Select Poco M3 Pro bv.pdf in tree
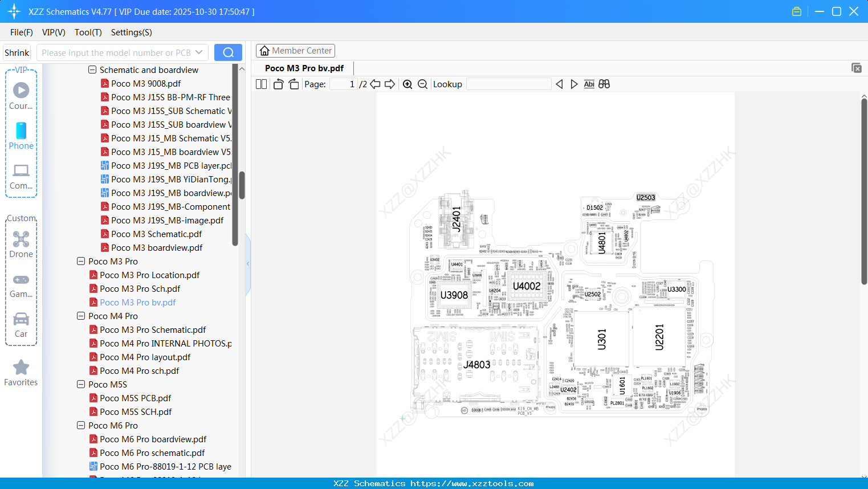868x489 pixels. [x=138, y=303]
